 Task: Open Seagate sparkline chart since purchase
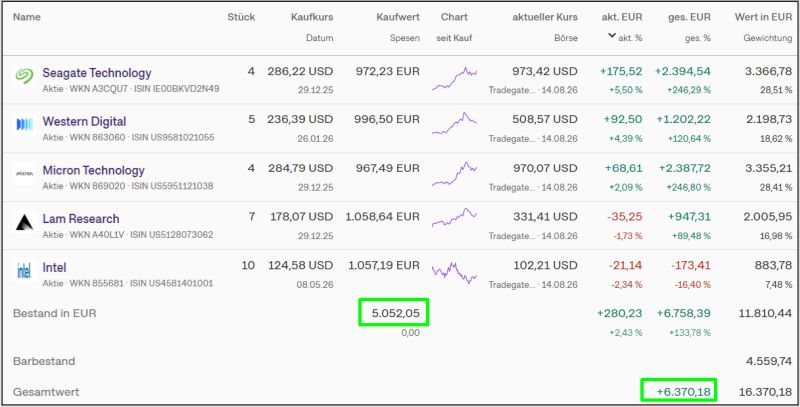click(455, 79)
